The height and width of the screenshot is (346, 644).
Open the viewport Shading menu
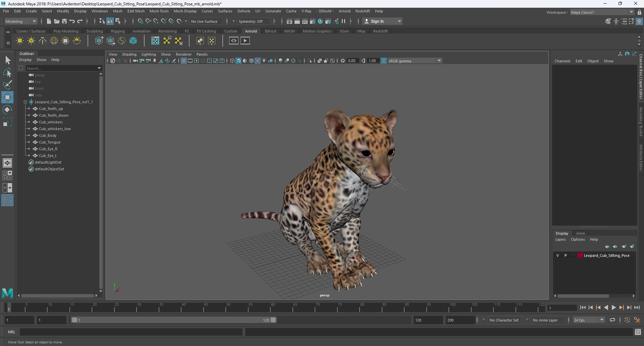[129, 54]
